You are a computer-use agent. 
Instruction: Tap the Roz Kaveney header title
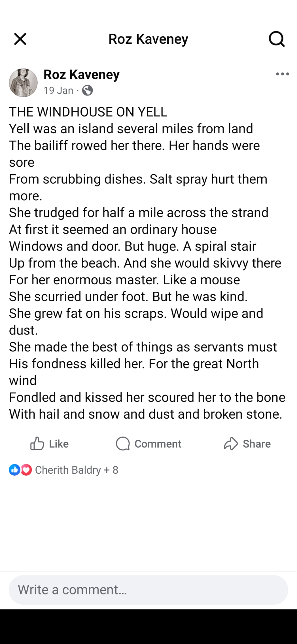[x=148, y=39]
